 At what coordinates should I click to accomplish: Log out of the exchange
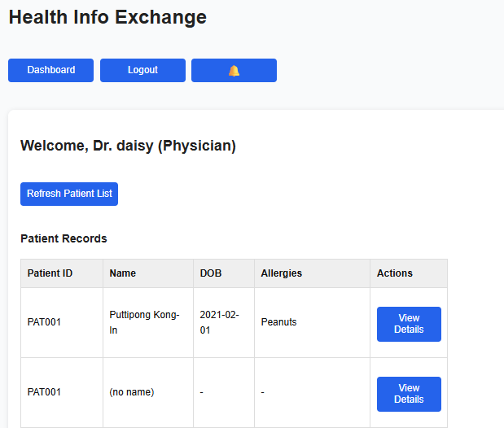pos(142,71)
